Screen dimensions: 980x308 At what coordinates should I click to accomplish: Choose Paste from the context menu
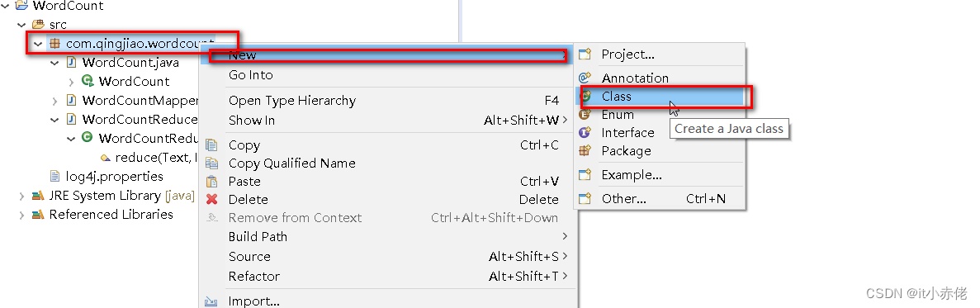386,182
